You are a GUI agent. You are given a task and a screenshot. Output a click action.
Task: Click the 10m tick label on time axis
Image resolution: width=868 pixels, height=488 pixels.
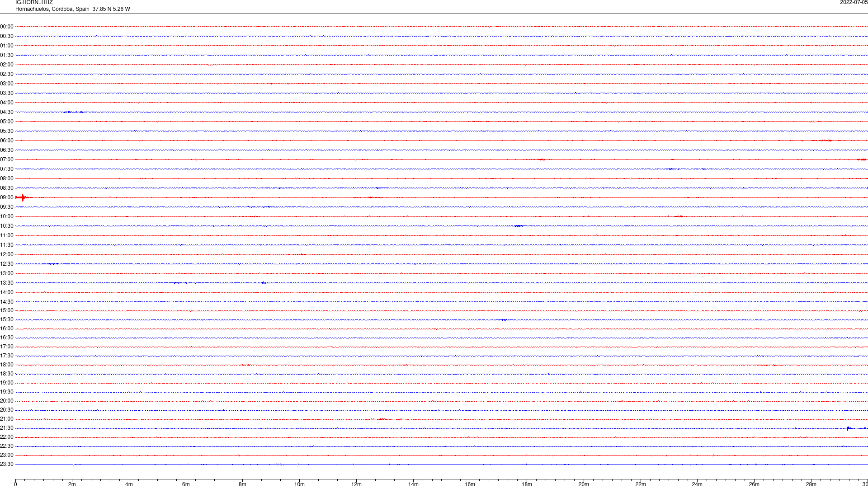coord(299,484)
